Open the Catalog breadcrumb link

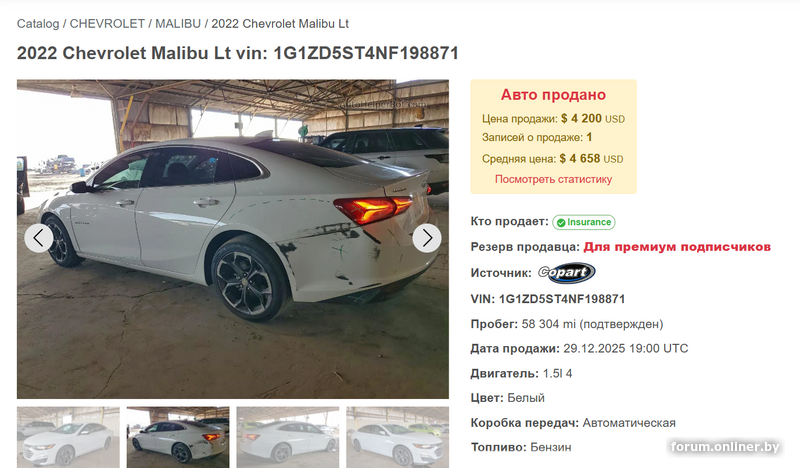38,24
